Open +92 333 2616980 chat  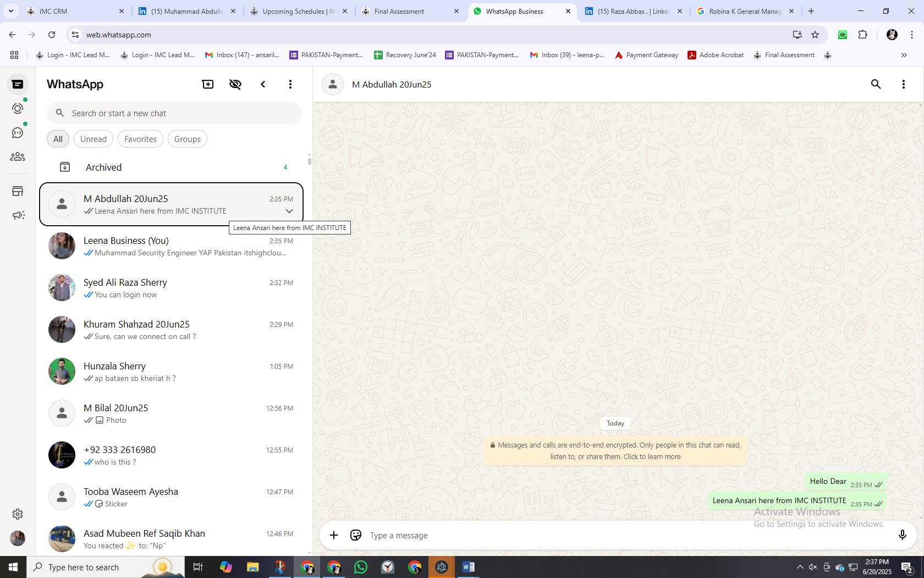click(171, 455)
